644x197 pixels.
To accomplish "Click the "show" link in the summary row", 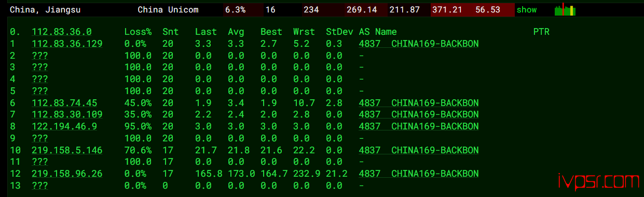I will tap(527, 10).
